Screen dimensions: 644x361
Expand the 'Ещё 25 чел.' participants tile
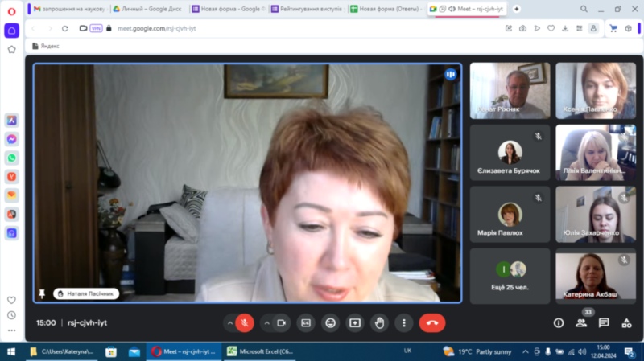510,275
